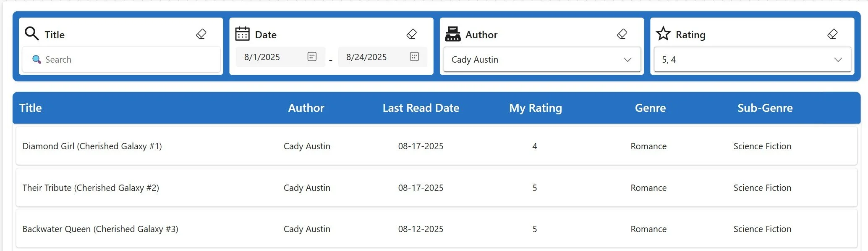Select the Diamond Girl (Cherished Galaxy #1) row
868x251 pixels.
tap(437, 146)
